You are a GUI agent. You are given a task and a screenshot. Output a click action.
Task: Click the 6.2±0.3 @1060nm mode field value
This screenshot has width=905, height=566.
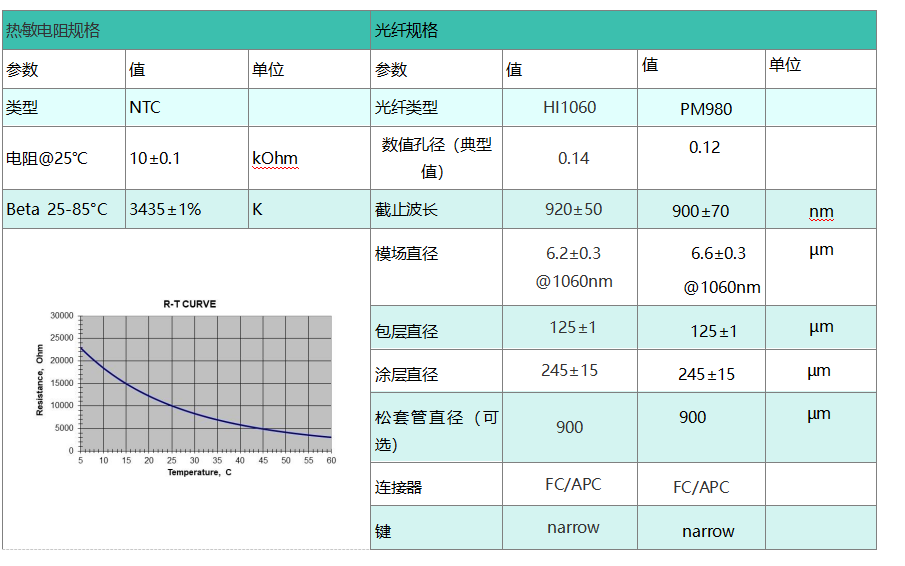coord(573,267)
